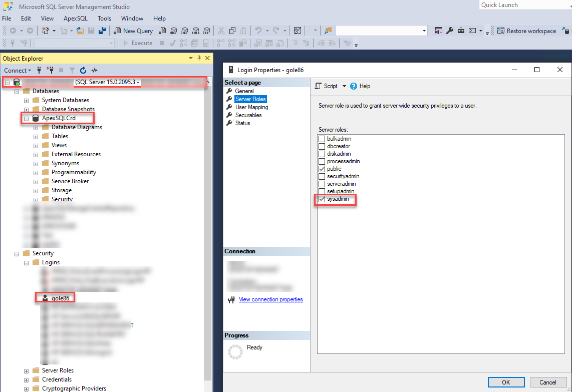Select the User Mapping page
The height and width of the screenshot is (392, 572).
251,107
